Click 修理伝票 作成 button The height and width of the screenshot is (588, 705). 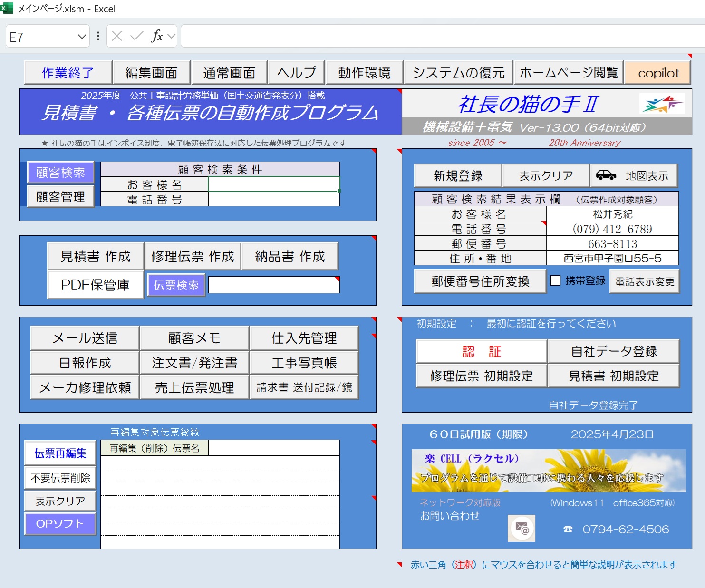pyautogui.click(x=193, y=256)
